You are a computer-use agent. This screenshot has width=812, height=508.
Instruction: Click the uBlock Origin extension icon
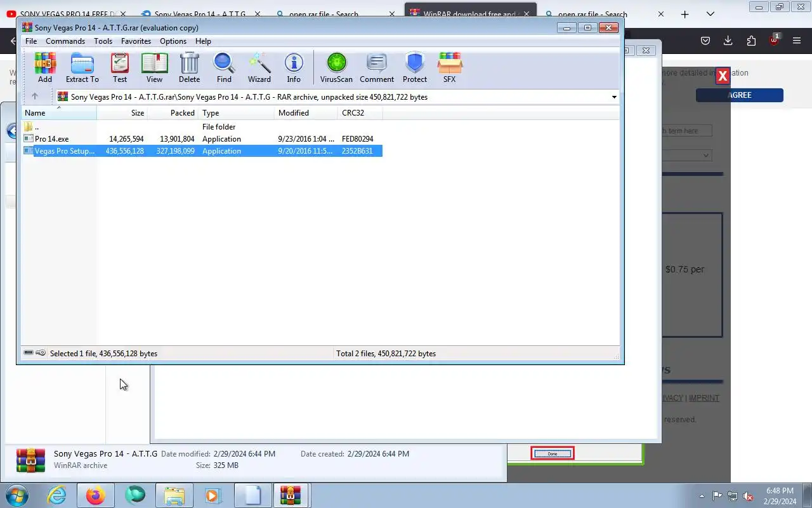click(774, 41)
